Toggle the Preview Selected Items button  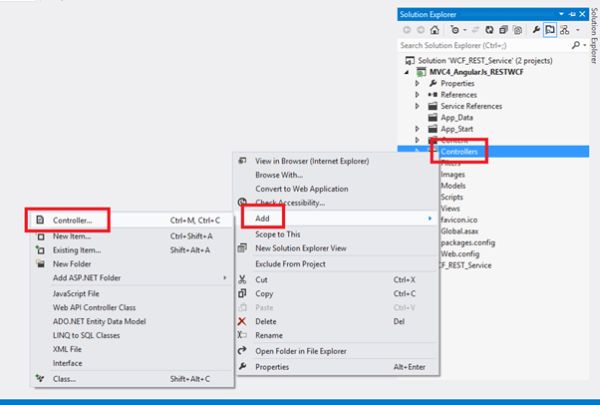[550, 30]
